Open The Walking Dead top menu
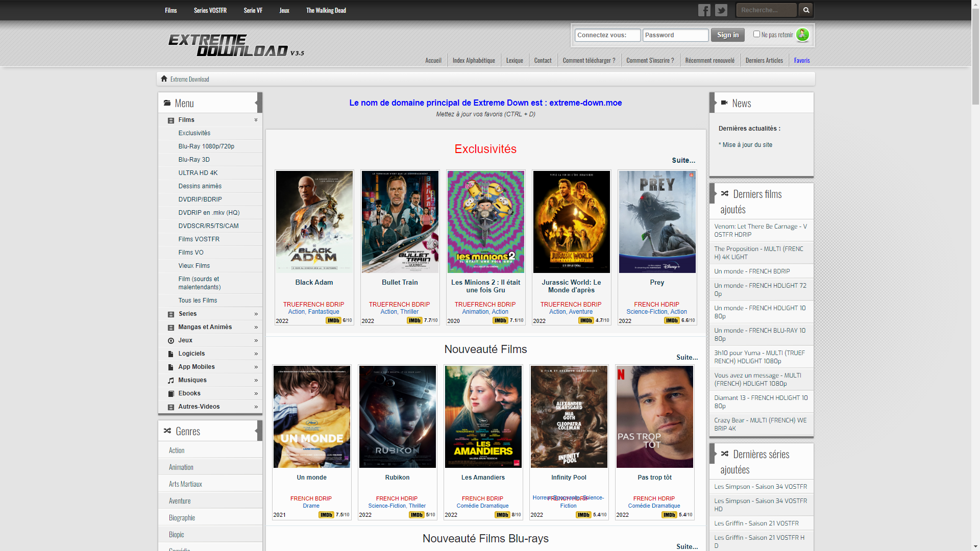This screenshot has height=551, width=980. pyautogui.click(x=326, y=10)
